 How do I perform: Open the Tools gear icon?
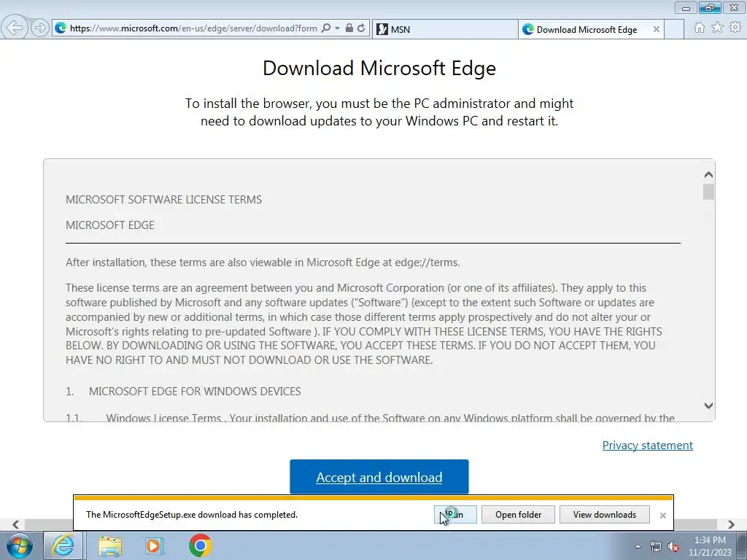coord(735,28)
